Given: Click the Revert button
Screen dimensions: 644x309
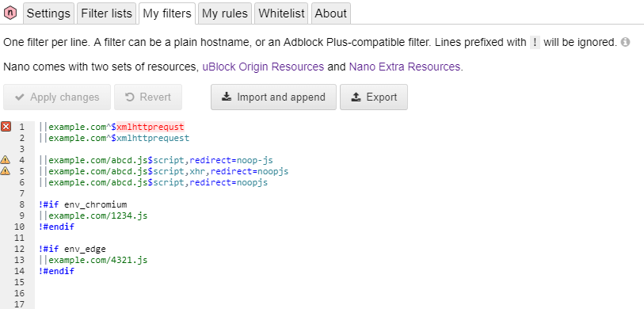Looking at the screenshot, I should pyautogui.click(x=148, y=97).
